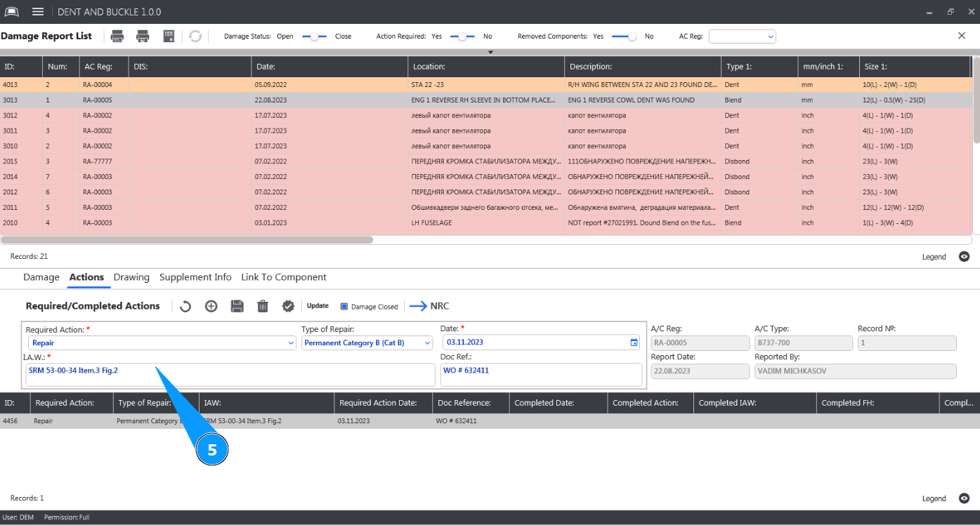This screenshot has width=980, height=525.
Task: Toggle the Removed Components Yes/No switch
Action: (624, 36)
